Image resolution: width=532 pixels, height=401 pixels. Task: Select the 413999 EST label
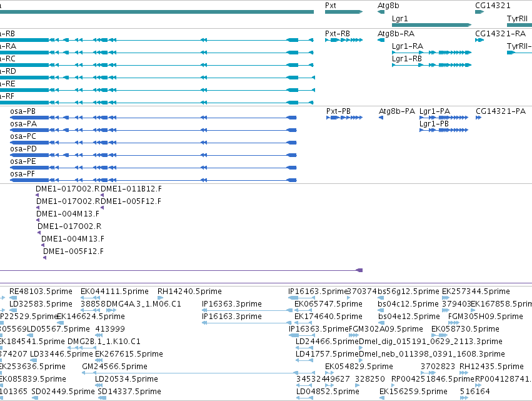[110, 329]
